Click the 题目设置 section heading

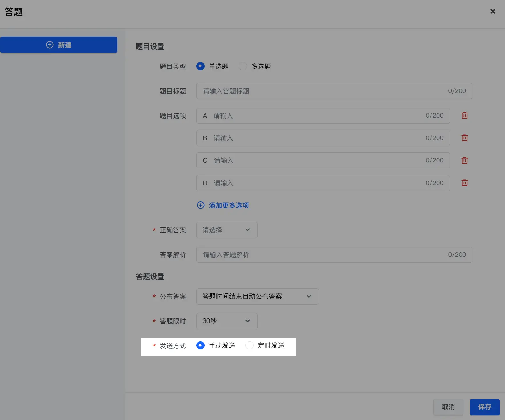pyautogui.click(x=150, y=46)
